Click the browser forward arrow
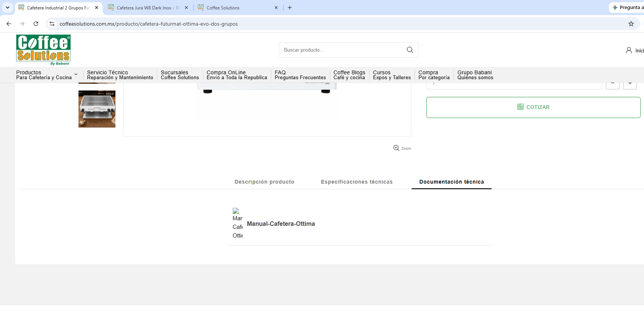The height and width of the screenshot is (322, 644). [22, 24]
